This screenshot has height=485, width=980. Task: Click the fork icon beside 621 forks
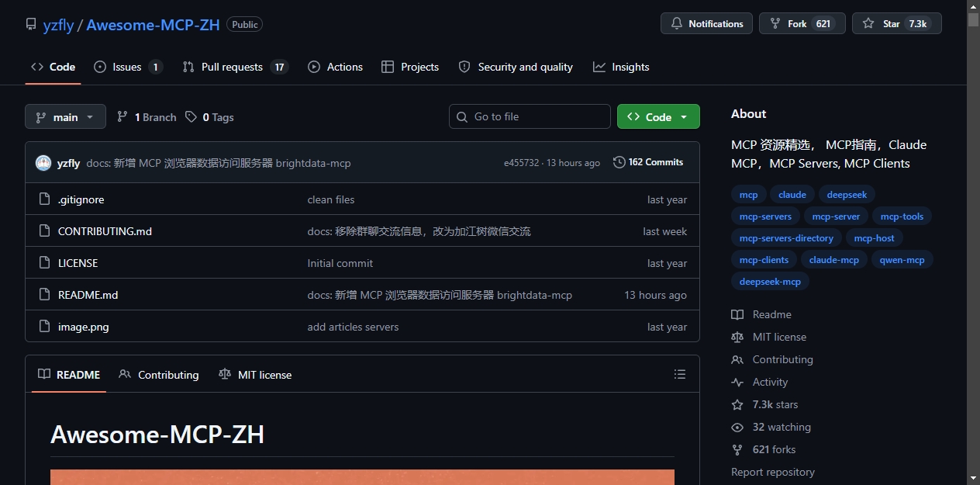click(737, 449)
